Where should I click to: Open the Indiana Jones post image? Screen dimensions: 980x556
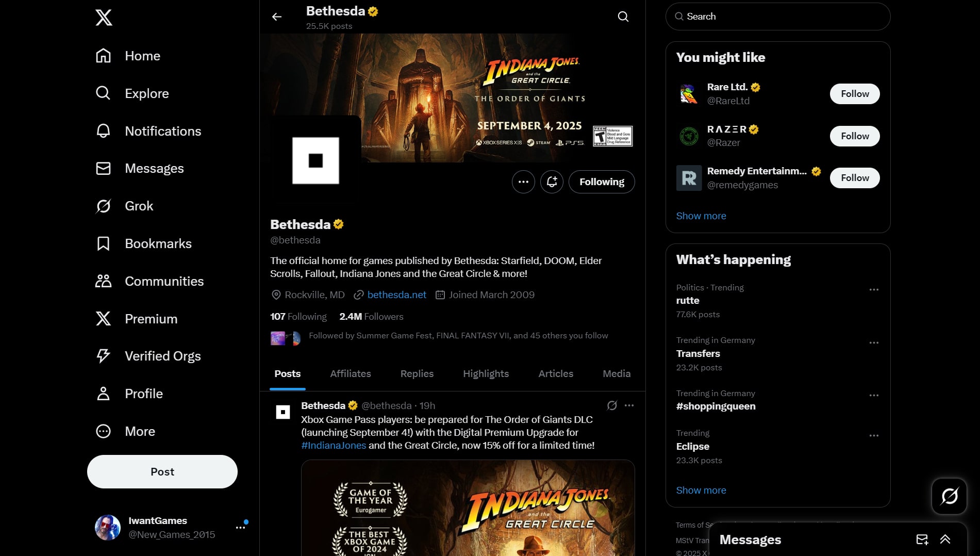pyautogui.click(x=468, y=508)
